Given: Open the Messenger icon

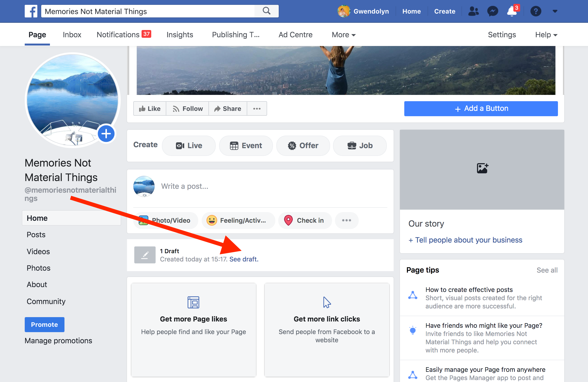Looking at the screenshot, I should 492,11.
